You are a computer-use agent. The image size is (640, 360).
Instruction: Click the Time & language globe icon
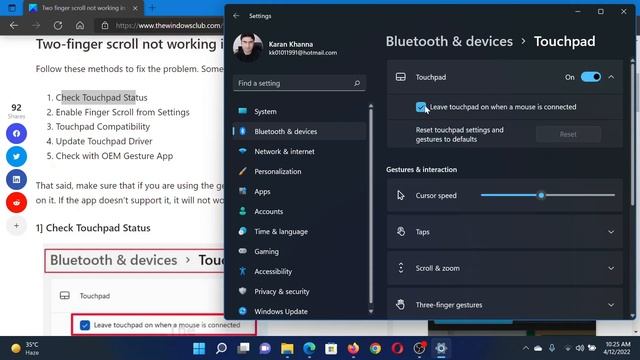(242, 231)
